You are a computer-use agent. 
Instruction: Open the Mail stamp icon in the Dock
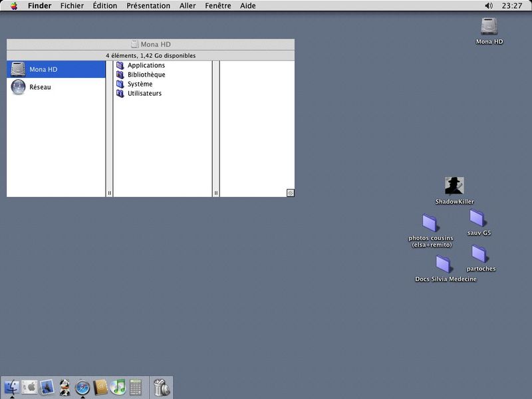point(47,387)
